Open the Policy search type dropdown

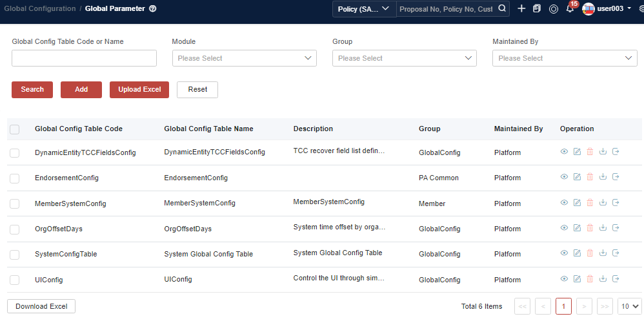click(x=365, y=8)
